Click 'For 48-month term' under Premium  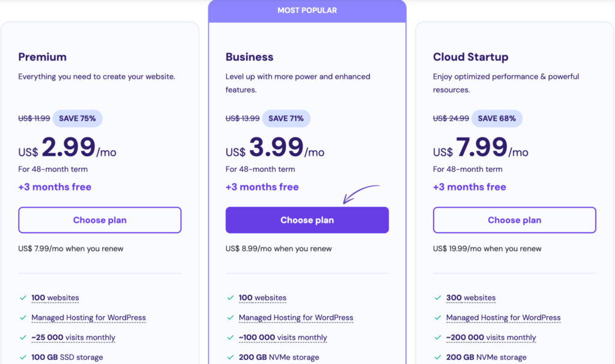(53, 169)
